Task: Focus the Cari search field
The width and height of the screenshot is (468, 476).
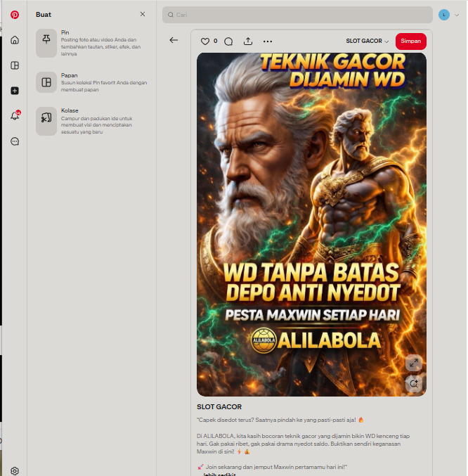Action: point(297,15)
